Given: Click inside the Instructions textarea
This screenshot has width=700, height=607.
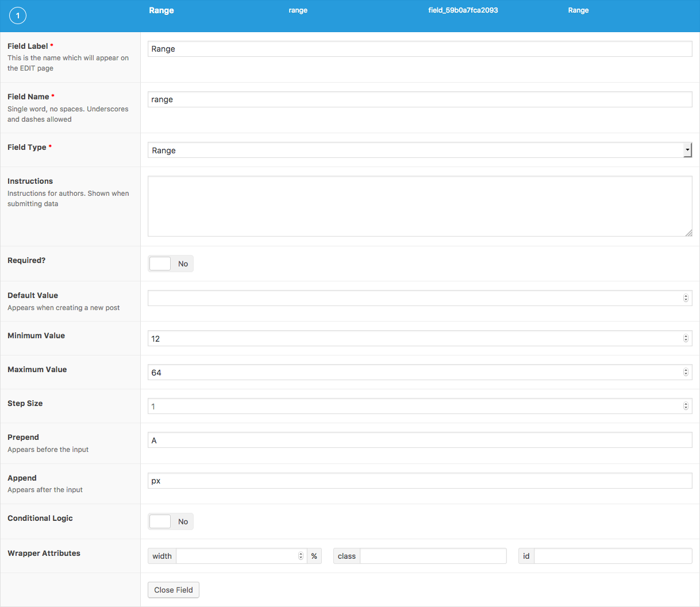Looking at the screenshot, I should [420, 206].
